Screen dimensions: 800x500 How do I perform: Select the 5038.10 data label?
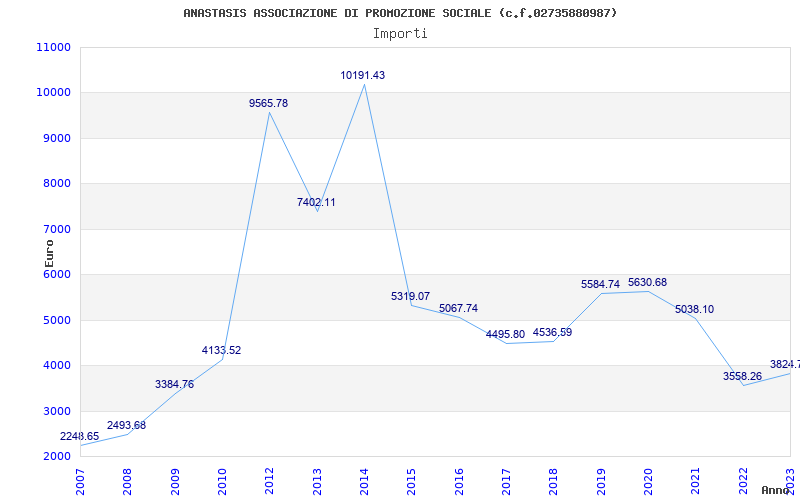click(694, 310)
